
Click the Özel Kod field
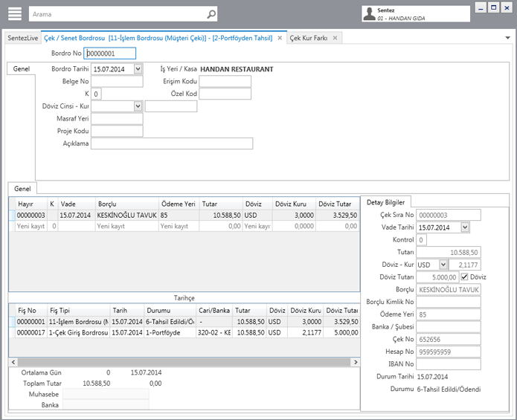(x=225, y=94)
